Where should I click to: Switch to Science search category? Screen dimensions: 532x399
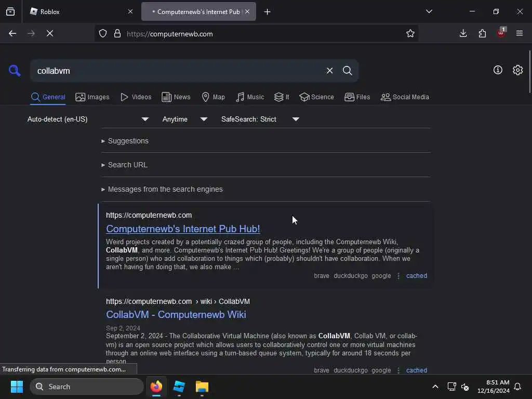click(x=316, y=97)
